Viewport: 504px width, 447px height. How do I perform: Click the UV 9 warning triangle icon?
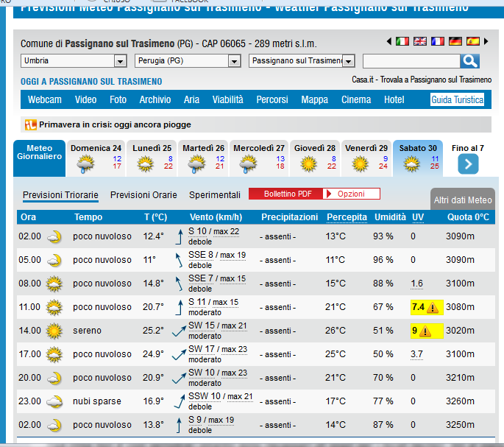click(x=425, y=331)
